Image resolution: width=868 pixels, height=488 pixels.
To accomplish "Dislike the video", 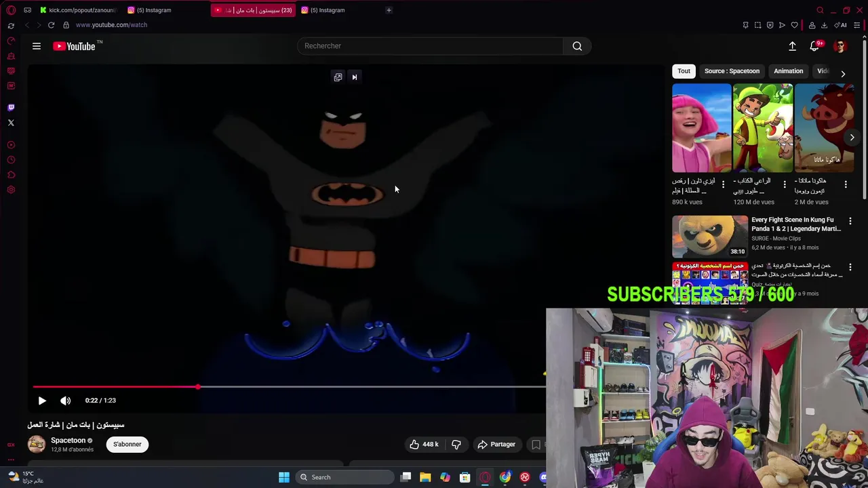I will pos(456,444).
